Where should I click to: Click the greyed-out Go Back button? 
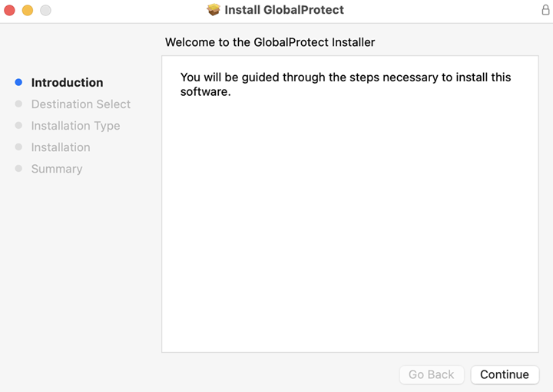431,374
